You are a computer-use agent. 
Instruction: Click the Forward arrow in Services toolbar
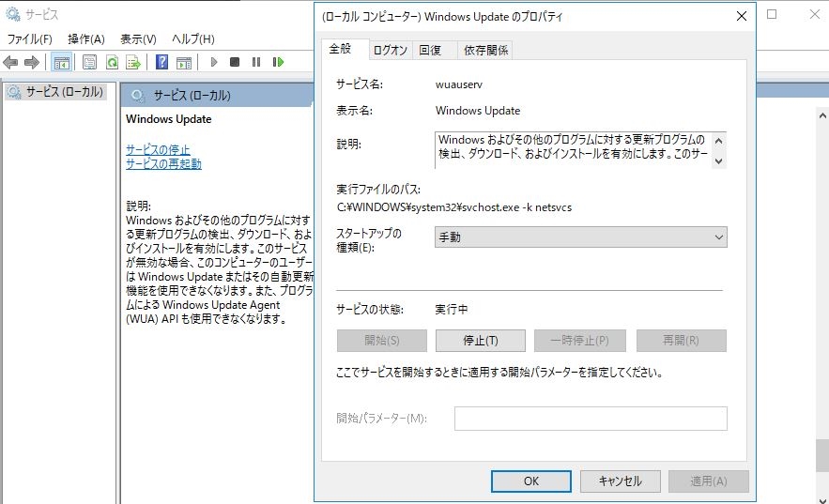coord(32,62)
